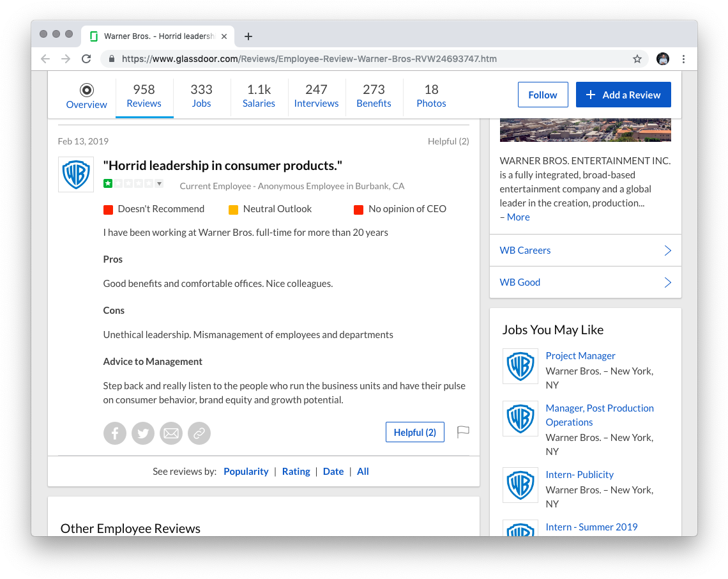Open WB Good chevron link
The height and width of the screenshot is (579, 728).
[x=667, y=282]
